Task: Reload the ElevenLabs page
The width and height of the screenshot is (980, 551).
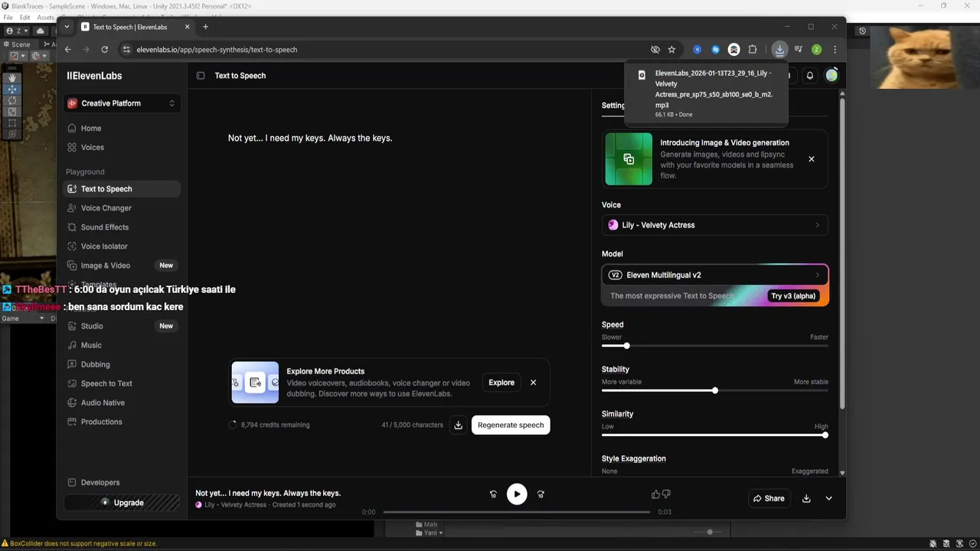Action: (x=105, y=50)
